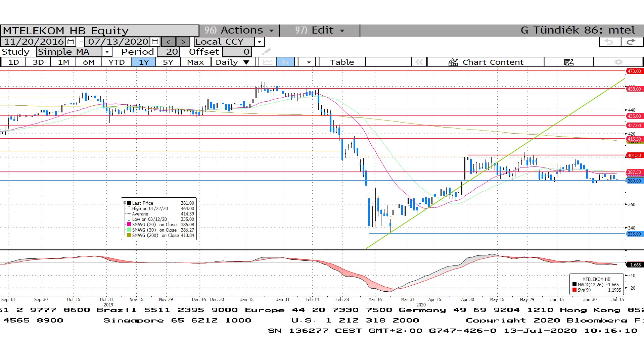Select the 473.00 price level label
The height and width of the screenshot is (344, 644).
[635, 71]
